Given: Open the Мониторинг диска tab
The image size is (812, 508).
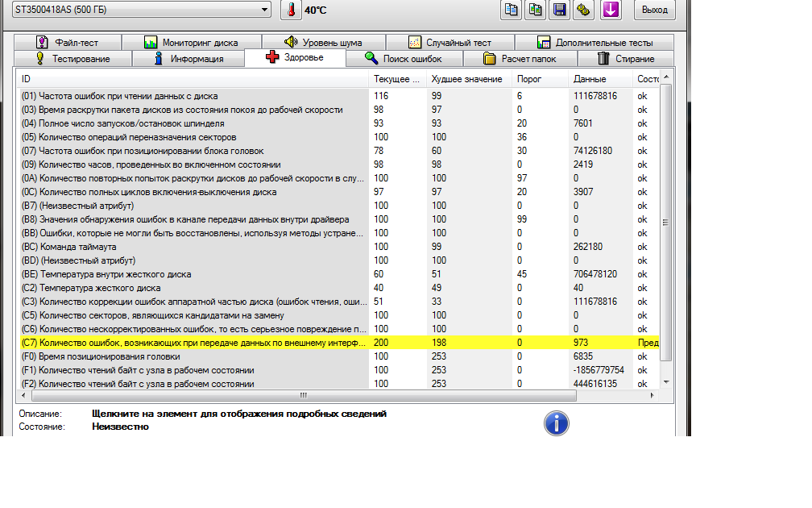Looking at the screenshot, I should pyautogui.click(x=190, y=43).
